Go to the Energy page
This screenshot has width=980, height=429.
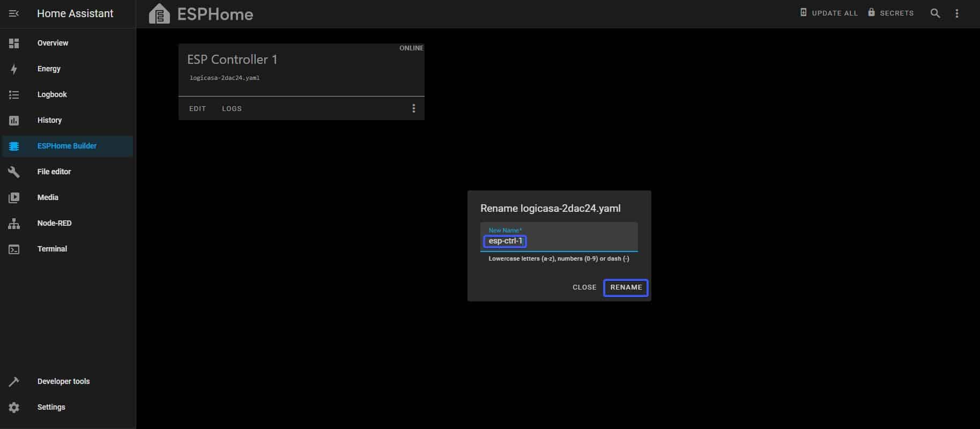pyautogui.click(x=68, y=69)
